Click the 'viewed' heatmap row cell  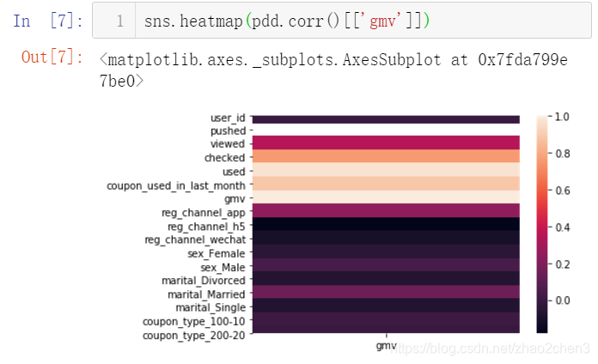386,143
